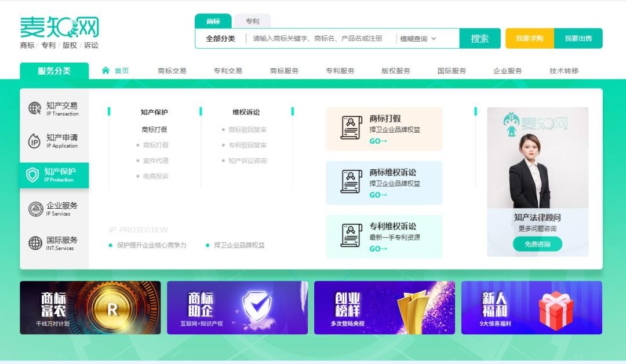Open the 商标维权诉讼 card title
626x364 pixels.
pos(393,172)
